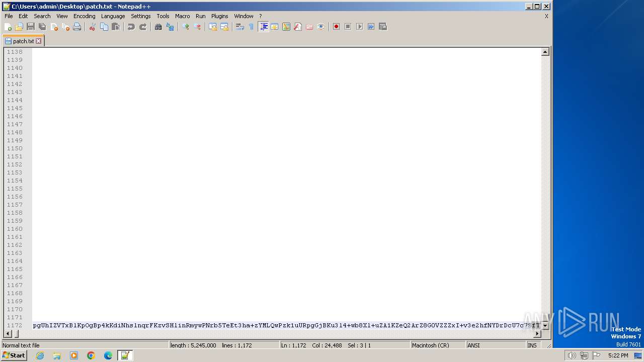This screenshot has height=362, width=644.
Task: Click the Paste toolbar icon
Action: coord(116,27)
